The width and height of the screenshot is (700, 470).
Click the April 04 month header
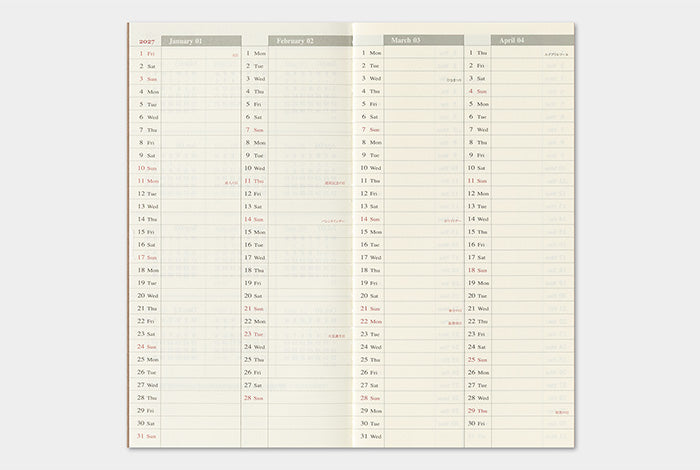(532, 40)
